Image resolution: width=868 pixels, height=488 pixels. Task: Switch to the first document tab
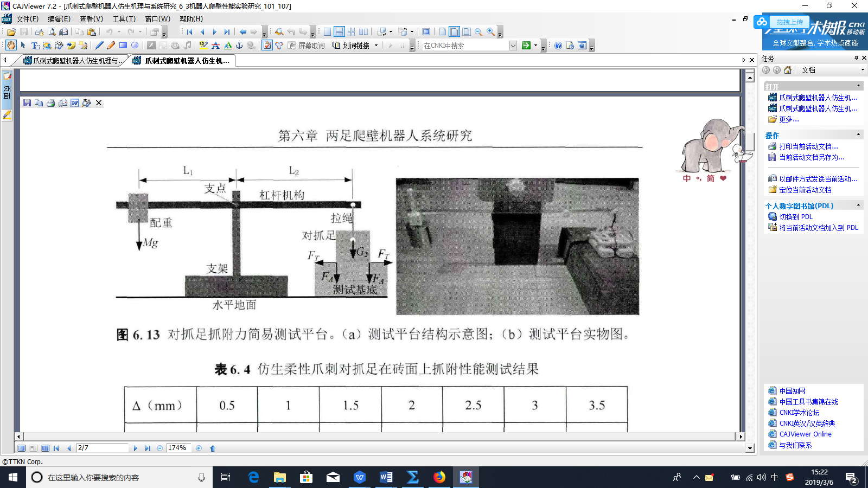tap(73, 61)
